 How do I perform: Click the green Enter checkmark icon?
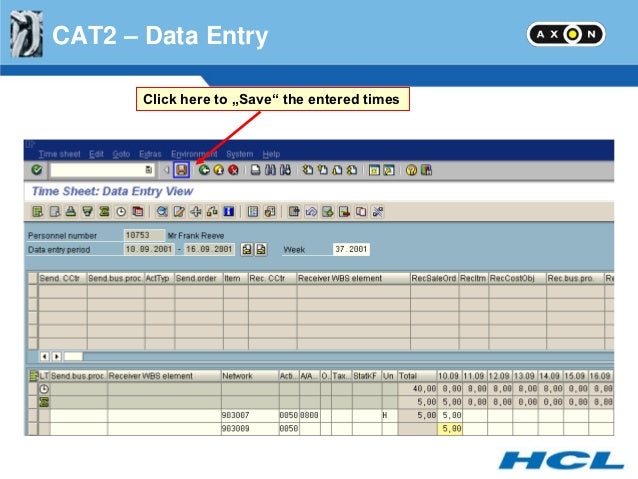click(x=37, y=170)
